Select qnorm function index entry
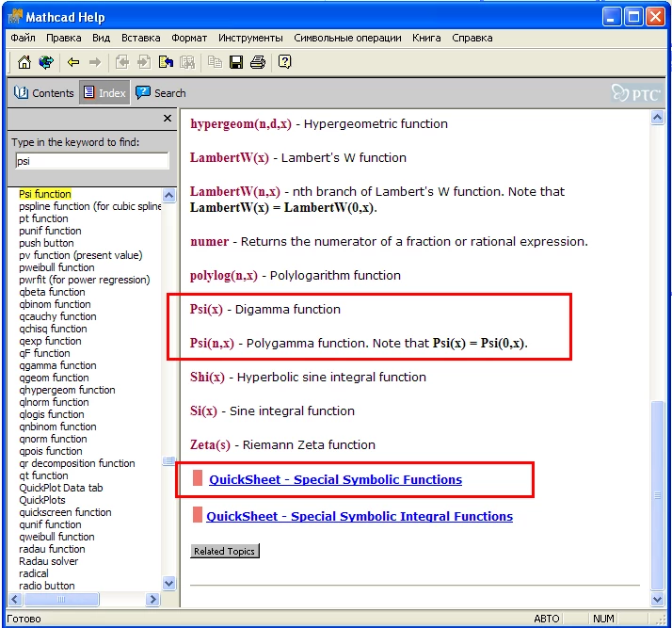This screenshot has width=672, height=628. (53, 439)
